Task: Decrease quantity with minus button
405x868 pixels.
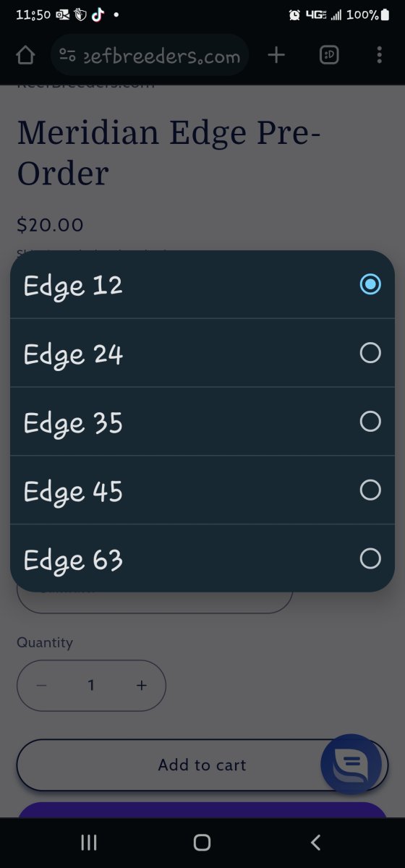Action: point(42,686)
